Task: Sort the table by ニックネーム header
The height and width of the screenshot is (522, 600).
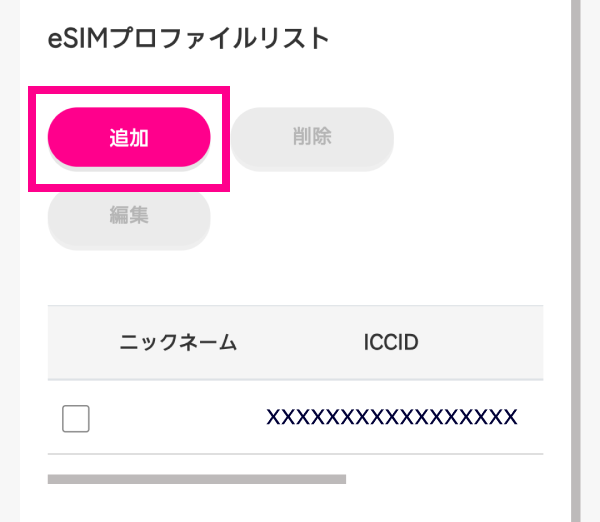Action: [x=178, y=343]
